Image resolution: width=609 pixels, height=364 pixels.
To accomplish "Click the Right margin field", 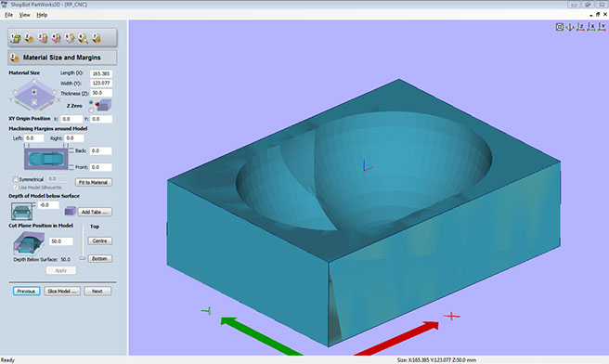I will (74, 138).
